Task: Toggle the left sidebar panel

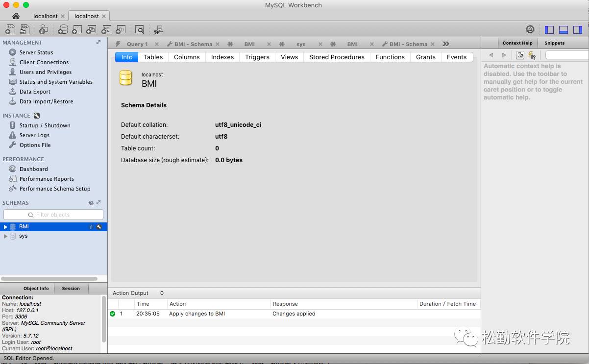Action: (549, 29)
